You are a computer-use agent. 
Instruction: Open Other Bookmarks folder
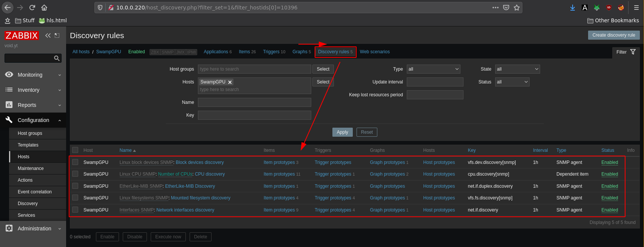[613, 20]
